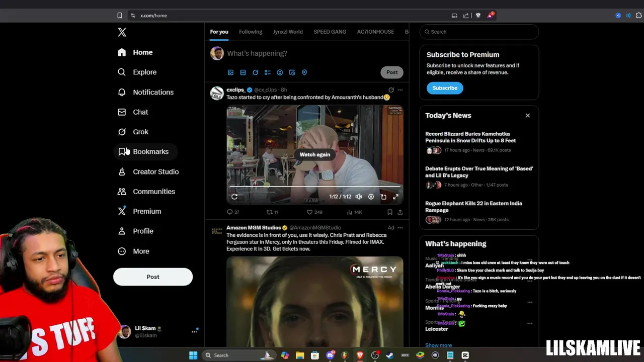Toggle picture-in-picture on the video
This screenshot has width=644, height=362.
(x=383, y=197)
